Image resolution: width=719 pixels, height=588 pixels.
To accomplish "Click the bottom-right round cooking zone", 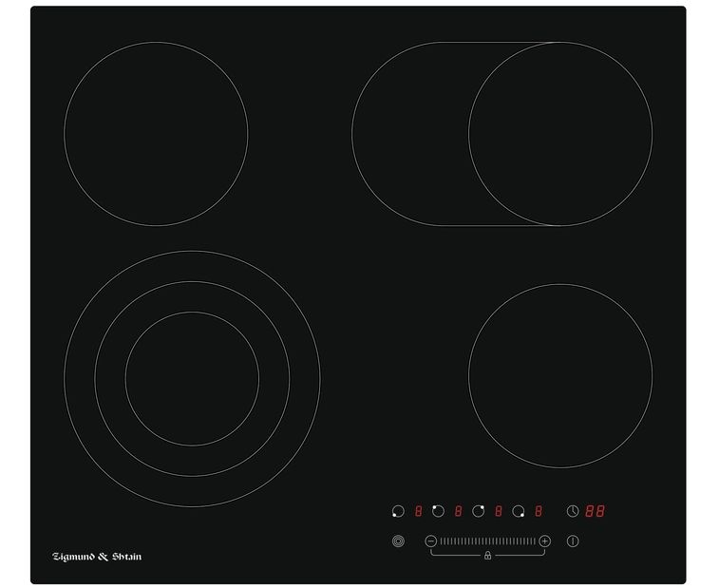I will point(559,375).
